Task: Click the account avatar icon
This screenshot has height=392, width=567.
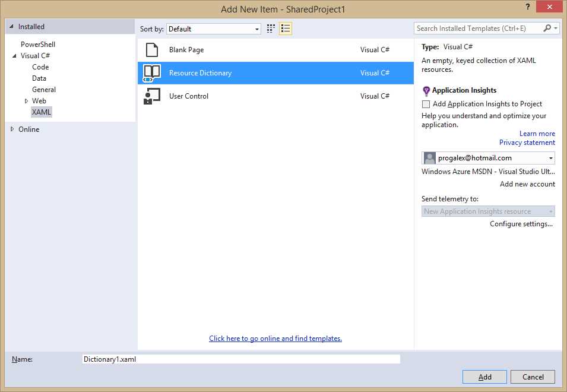Action: tap(429, 157)
